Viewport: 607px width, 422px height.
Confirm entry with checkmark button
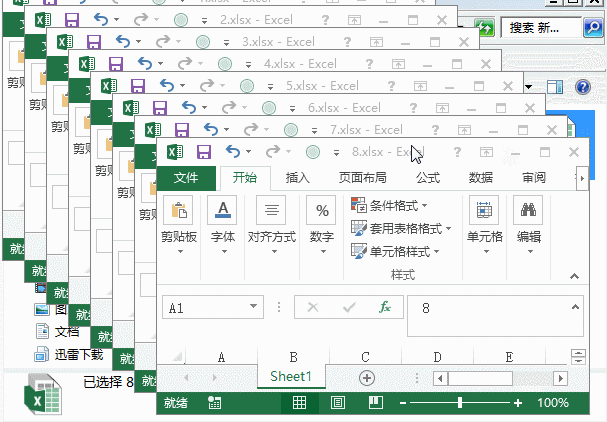349,307
